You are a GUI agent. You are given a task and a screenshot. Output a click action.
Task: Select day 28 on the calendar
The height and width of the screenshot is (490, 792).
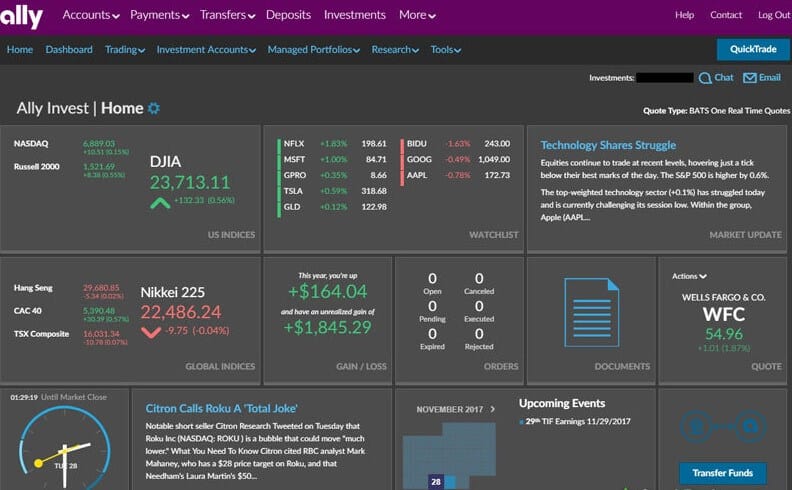point(436,481)
